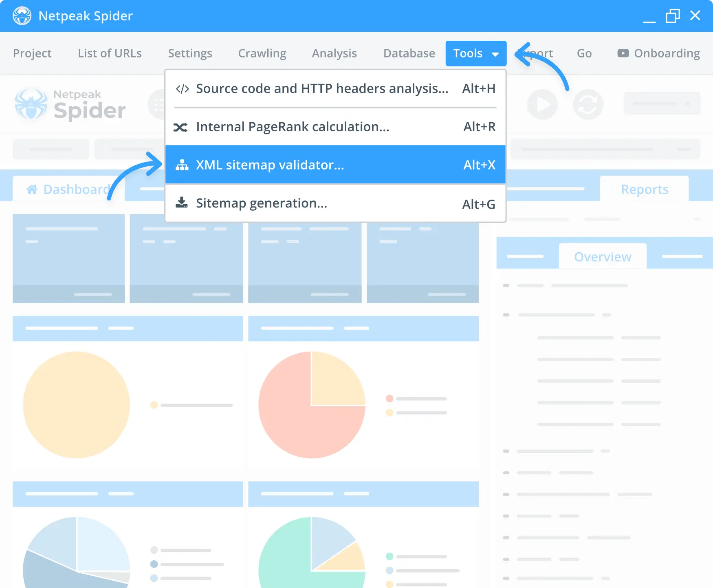Click the solid orange pie chart
Viewport: 713px width, 588px height.
click(77, 405)
